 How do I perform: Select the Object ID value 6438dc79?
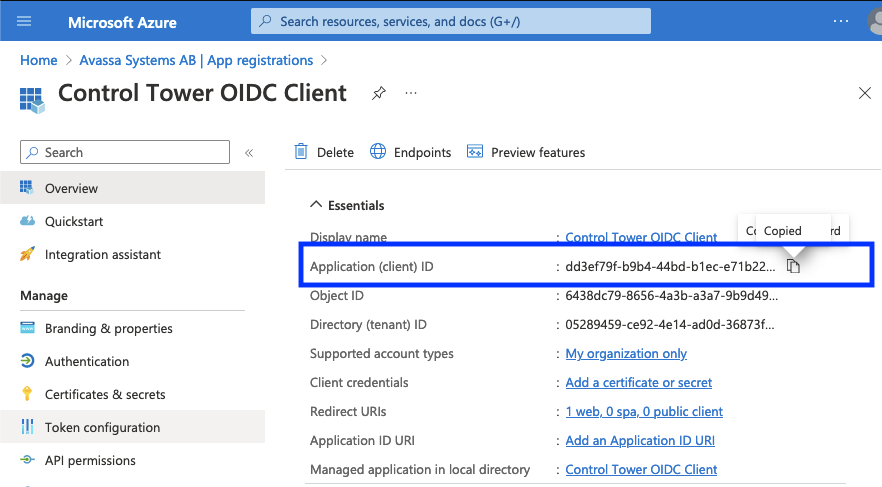coord(672,296)
